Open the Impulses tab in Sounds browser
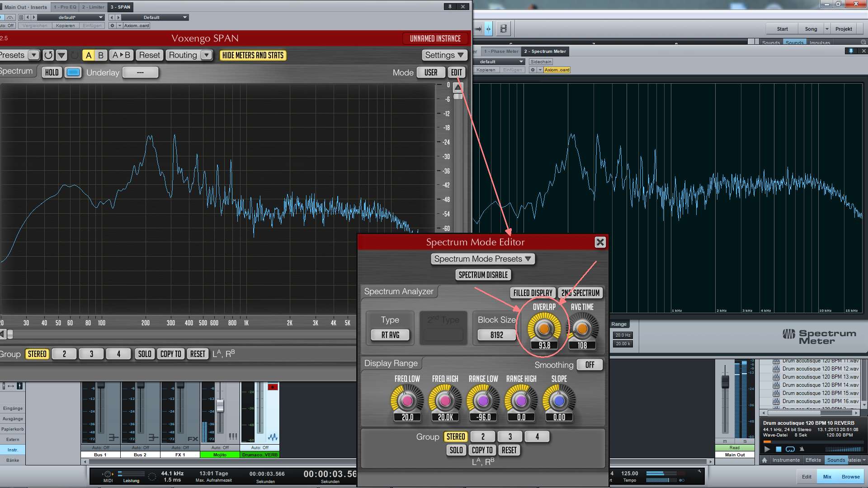 tap(820, 42)
